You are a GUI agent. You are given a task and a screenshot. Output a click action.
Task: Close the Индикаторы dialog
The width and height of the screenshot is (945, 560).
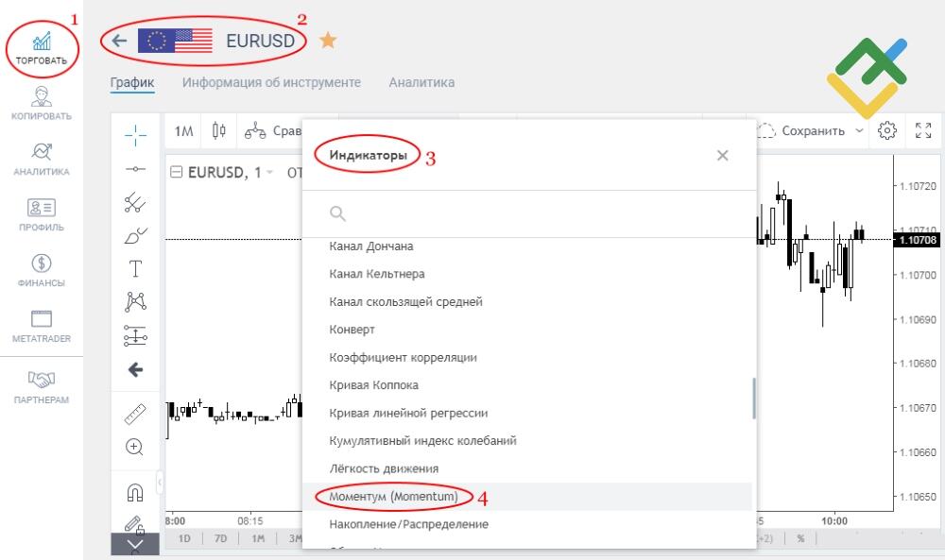tap(723, 156)
